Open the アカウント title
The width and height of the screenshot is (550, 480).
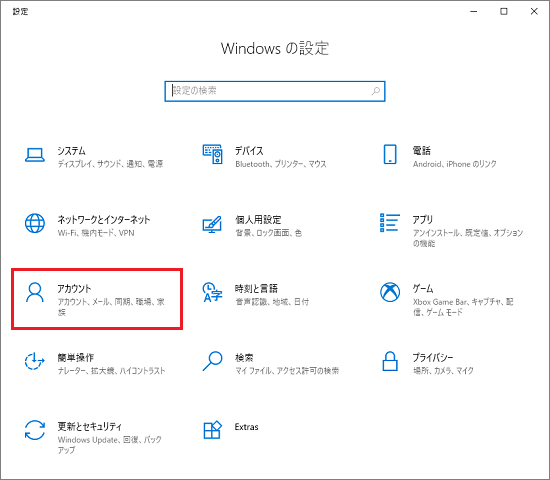click(x=74, y=289)
